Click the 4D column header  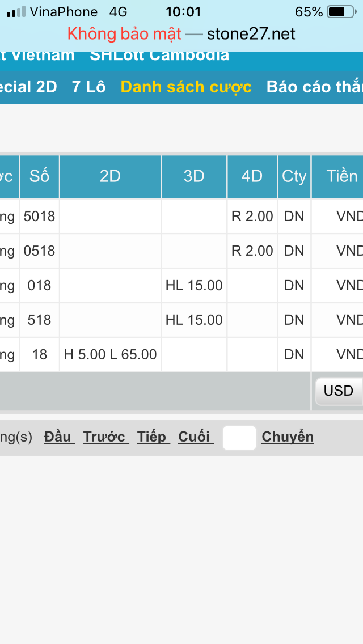tap(252, 176)
